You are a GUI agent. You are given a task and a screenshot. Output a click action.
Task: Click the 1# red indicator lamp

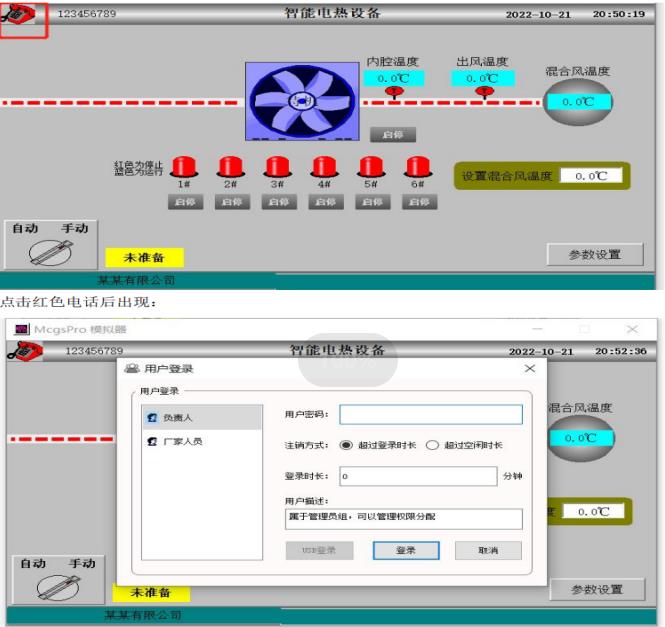[x=184, y=166]
